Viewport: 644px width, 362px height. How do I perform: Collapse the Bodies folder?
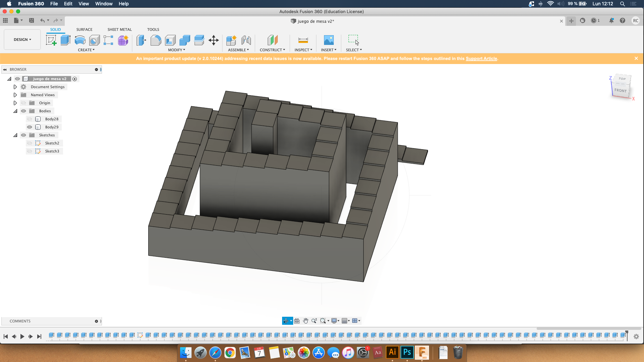tap(15, 111)
